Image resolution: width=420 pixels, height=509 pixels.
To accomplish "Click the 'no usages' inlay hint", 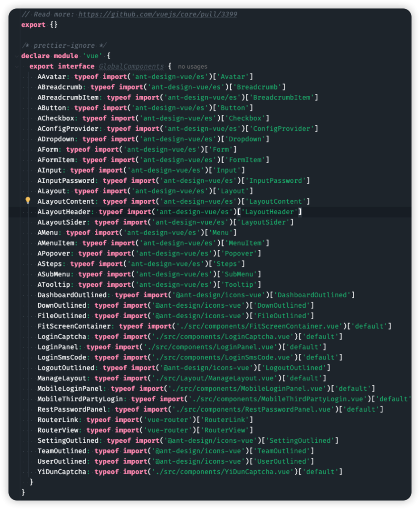I will (192, 67).
